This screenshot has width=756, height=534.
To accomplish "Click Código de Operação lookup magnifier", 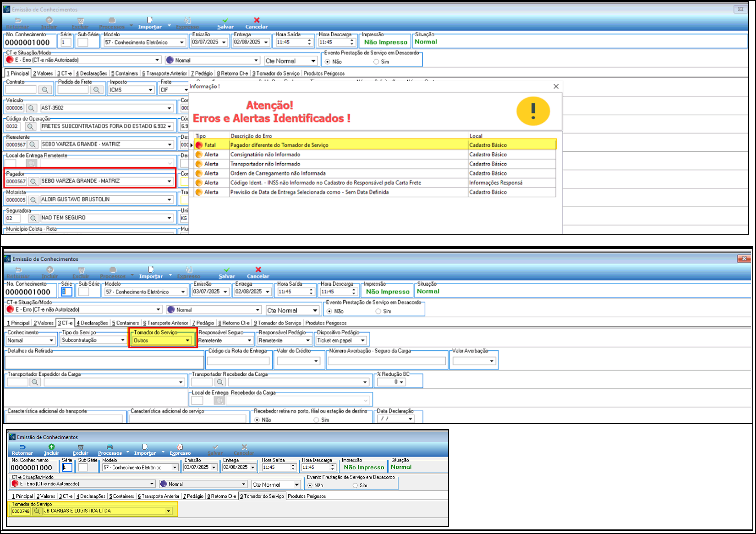I will 30,127.
